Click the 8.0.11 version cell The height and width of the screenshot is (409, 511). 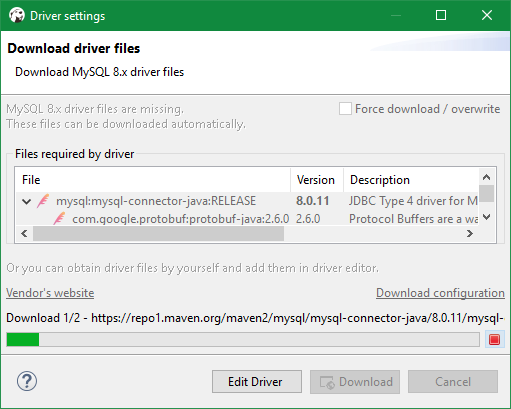(313, 201)
